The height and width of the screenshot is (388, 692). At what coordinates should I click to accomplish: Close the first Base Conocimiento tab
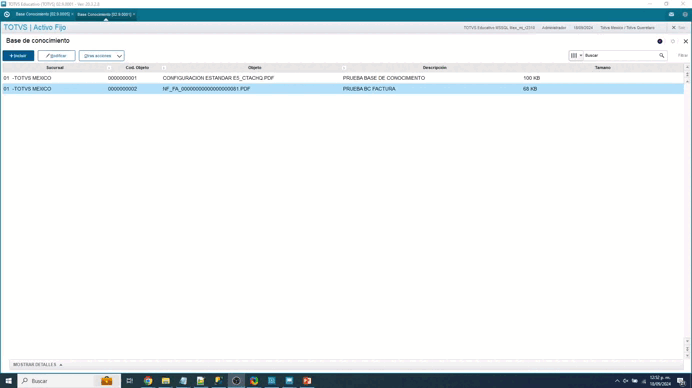click(x=72, y=14)
